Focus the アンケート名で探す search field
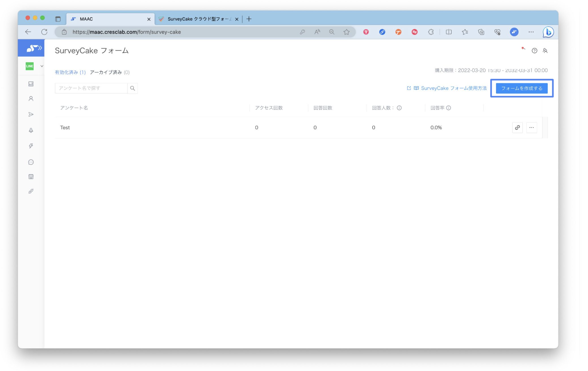 [x=91, y=88]
